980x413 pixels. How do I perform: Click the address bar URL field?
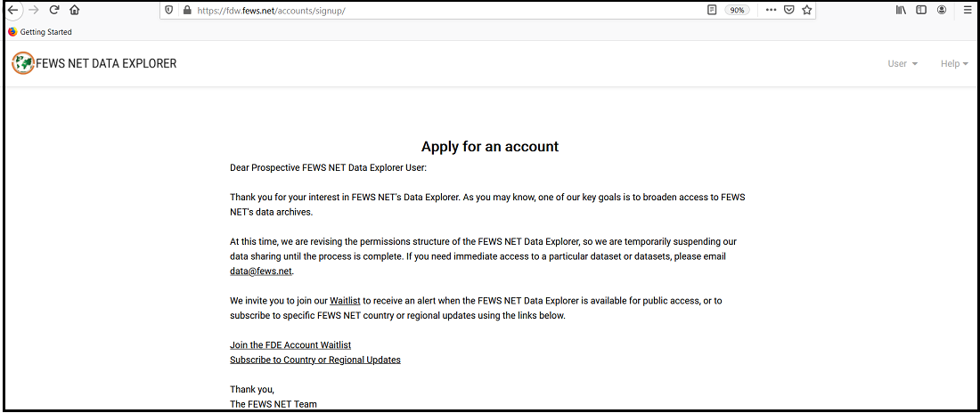[445, 10]
